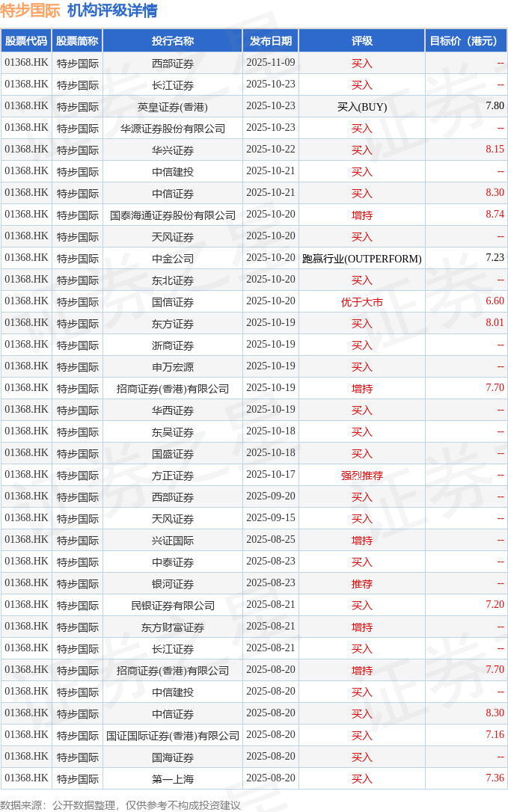
Task: Click the 买入(BUY) rating cell
Action: pos(362,107)
